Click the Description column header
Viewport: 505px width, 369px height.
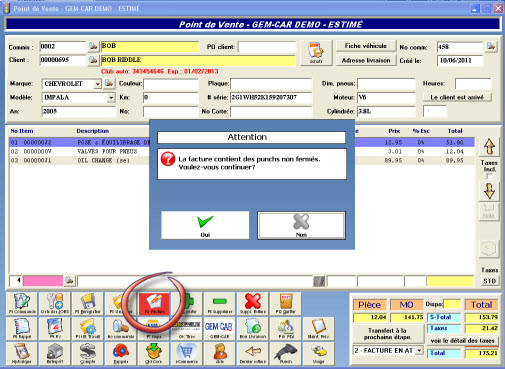[x=93, y=131]
